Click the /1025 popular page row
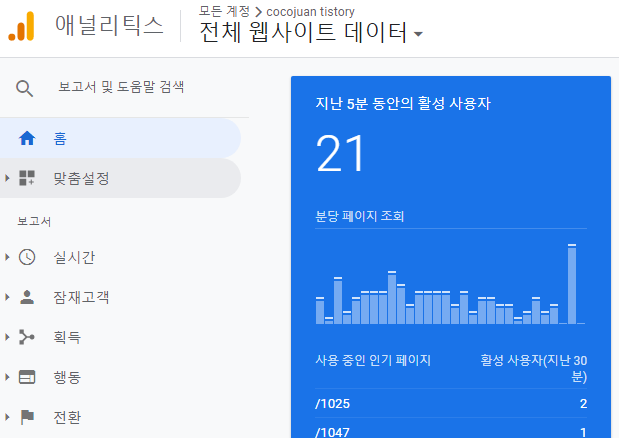This screenshot has width=619, height=438. [x=451, y=404]
